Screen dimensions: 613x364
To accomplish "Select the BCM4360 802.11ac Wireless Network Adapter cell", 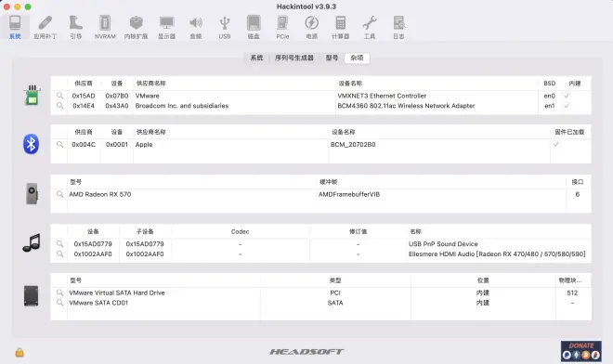I will (x=406, y=106).
